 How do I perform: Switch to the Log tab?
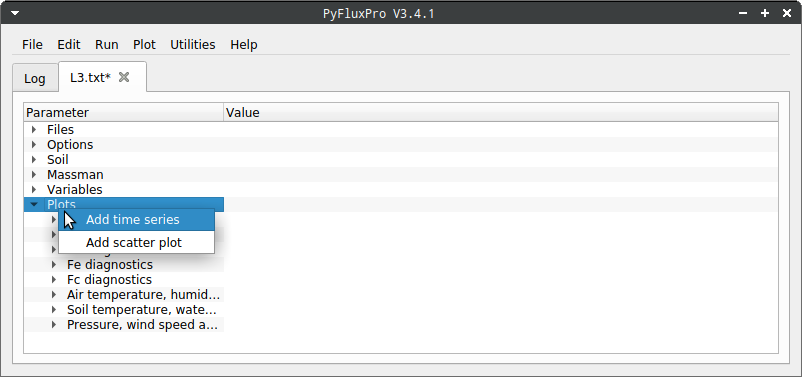35,79
